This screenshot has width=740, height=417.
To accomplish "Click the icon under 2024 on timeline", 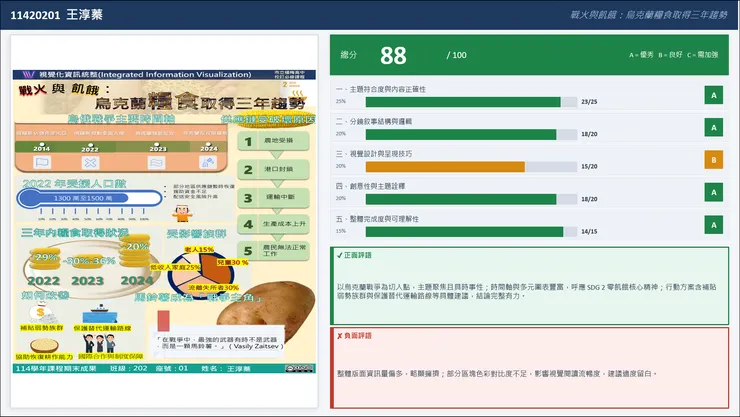I will [x=208, y=163].
